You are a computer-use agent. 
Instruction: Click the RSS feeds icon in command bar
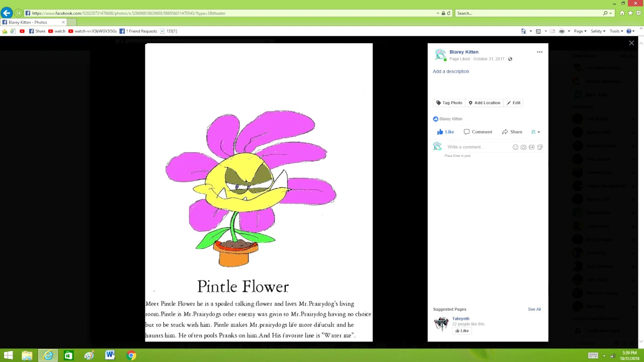538,31
